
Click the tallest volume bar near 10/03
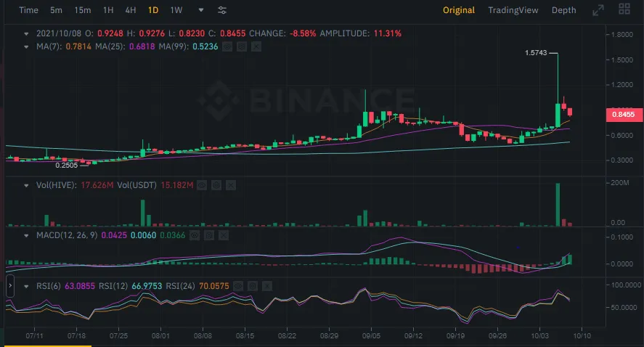click(x=558, y=205)
